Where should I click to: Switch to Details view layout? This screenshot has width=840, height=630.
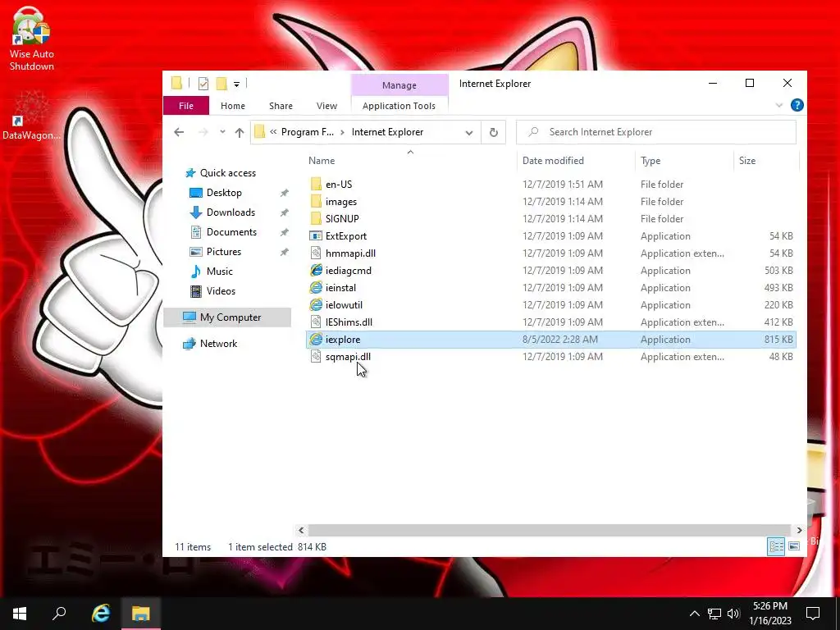click(776, 546)
